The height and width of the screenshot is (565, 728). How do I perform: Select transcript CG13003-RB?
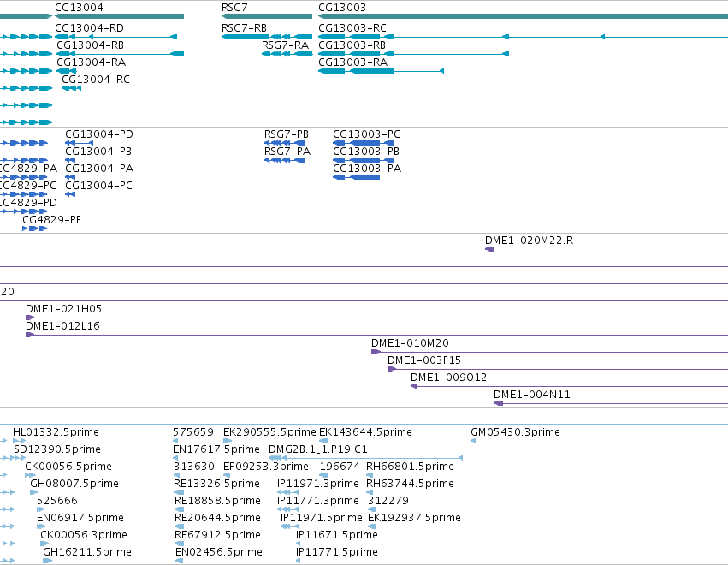414,54
